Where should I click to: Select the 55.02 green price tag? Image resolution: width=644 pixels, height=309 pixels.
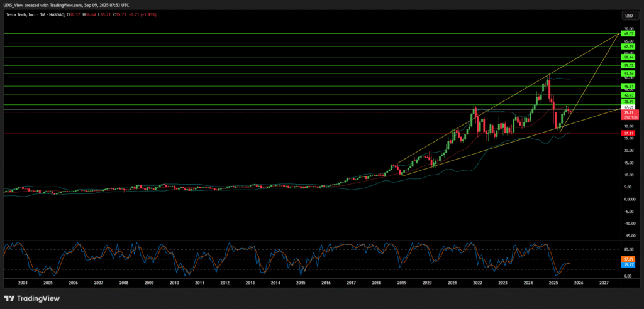pos(628,65)
